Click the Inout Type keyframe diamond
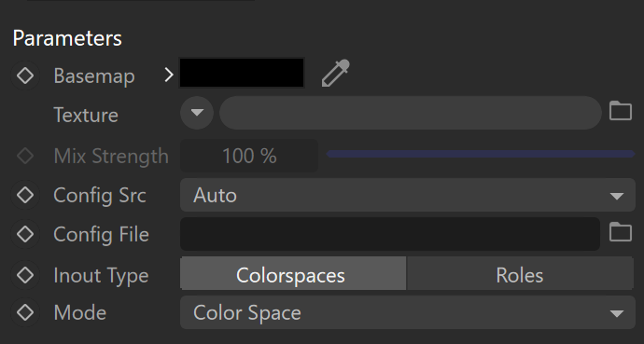The height and width of the screenshot is (344, 644). (x=25, y=275)
